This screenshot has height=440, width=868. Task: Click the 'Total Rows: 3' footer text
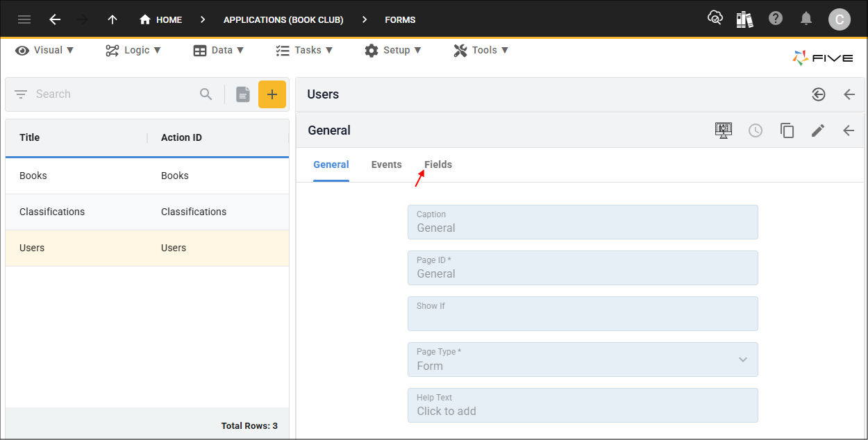coord(249,425)
